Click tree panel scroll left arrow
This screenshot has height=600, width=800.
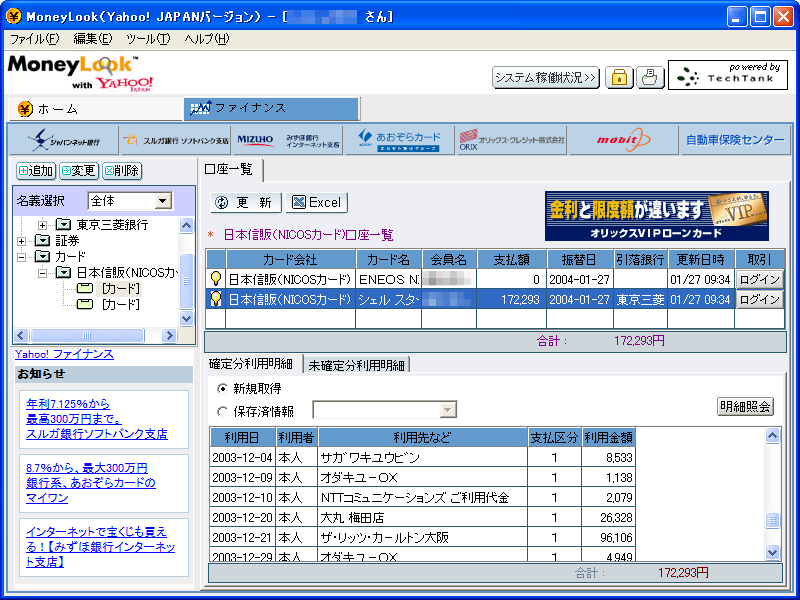click(x=21, y=335)
